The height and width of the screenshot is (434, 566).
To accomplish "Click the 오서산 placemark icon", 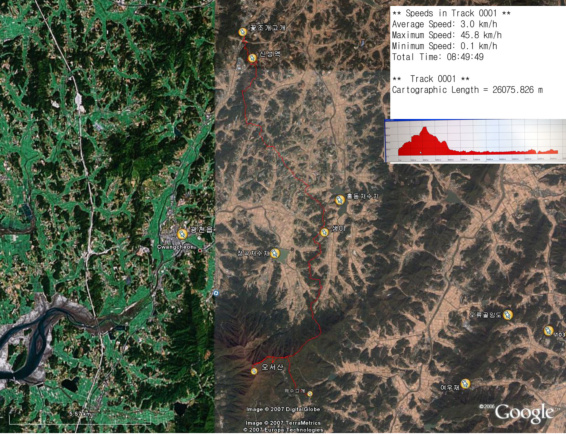I will click(x=254, y=371).
